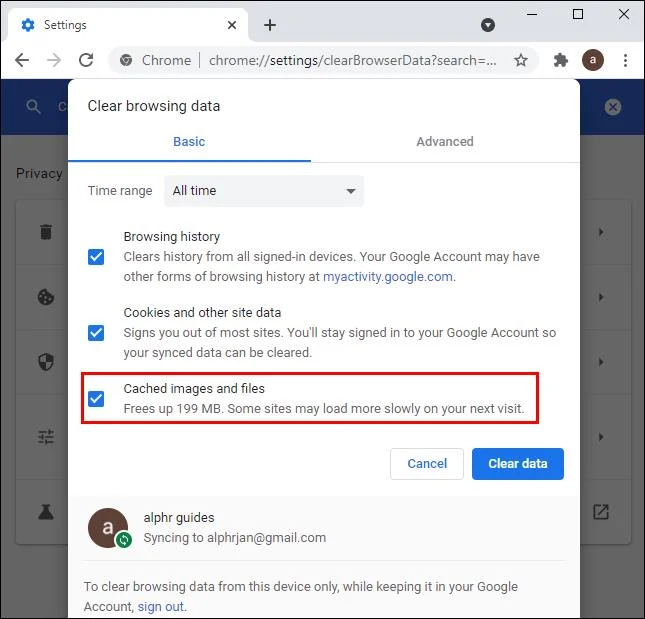The image size is (645, 619).
Task: Click the sign out link
Action: pos(160,606)
